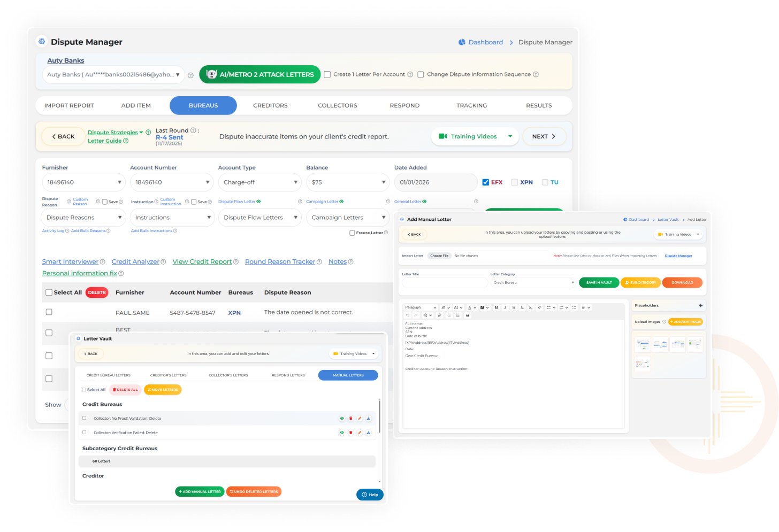
Task: Delete the 'Verification Failed' letter using trash icon
Action: 351,433
